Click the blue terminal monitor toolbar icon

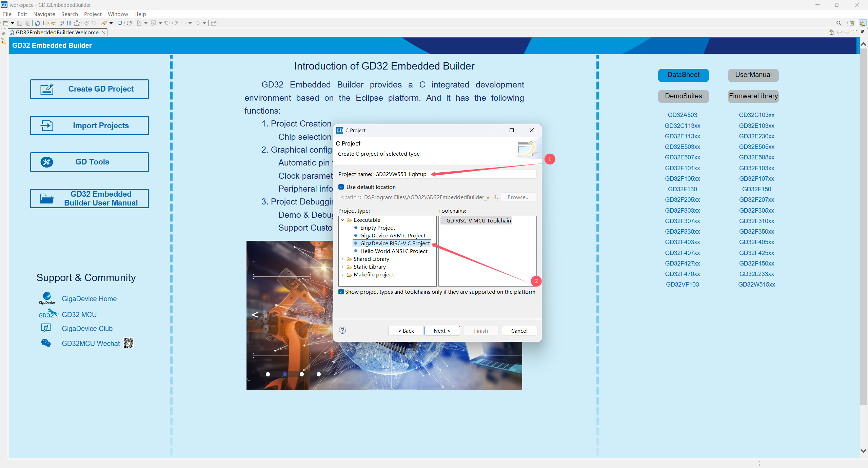click(x=120, y=23)
